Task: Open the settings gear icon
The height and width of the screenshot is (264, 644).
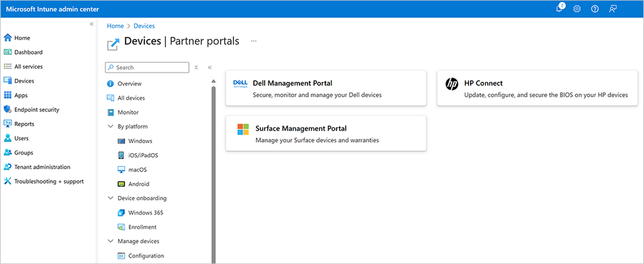Action: pos(577,9)
